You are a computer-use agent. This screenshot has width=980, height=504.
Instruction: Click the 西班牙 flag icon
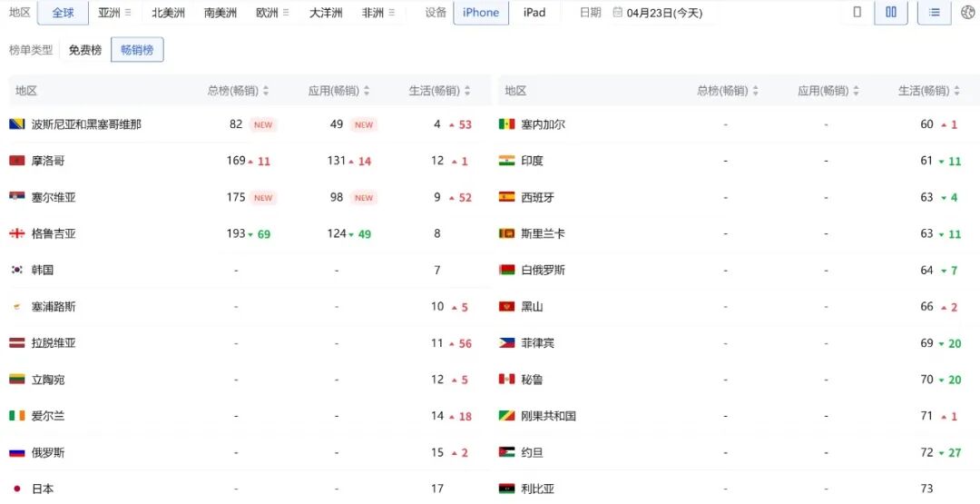[507, 197]
